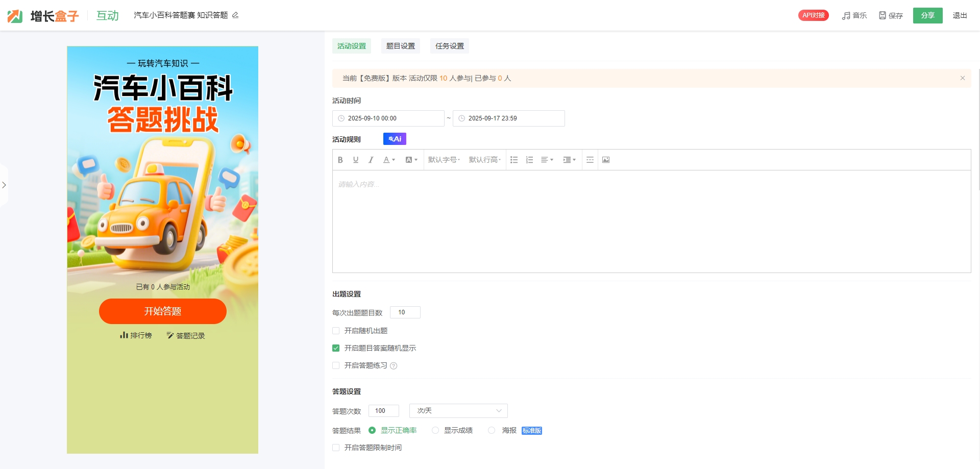Click the 开始答题 button in preview
This screenshot has width=980, height=469.
point(163,311)
